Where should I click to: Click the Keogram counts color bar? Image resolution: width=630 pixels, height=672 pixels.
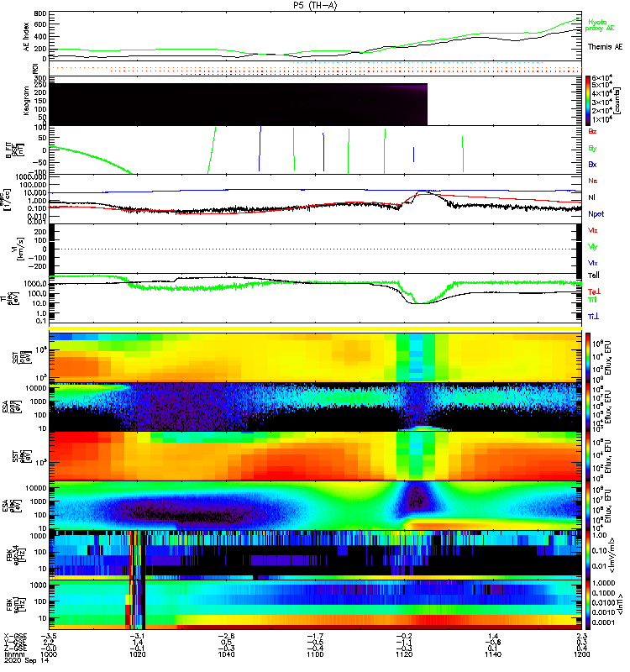588,101
